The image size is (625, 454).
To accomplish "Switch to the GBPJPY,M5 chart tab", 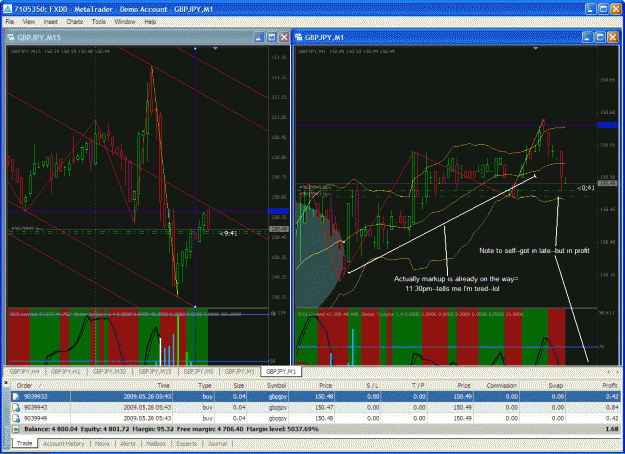I will (x=198, y=371).
